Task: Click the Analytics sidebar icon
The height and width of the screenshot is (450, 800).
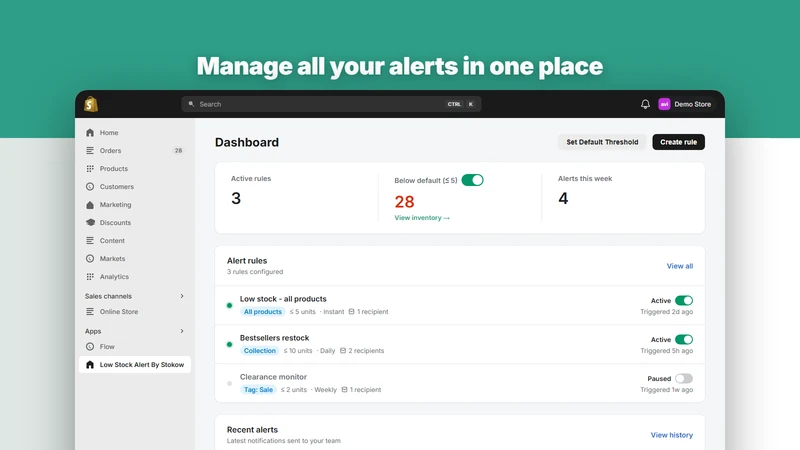Action: (x=90, y=277)
